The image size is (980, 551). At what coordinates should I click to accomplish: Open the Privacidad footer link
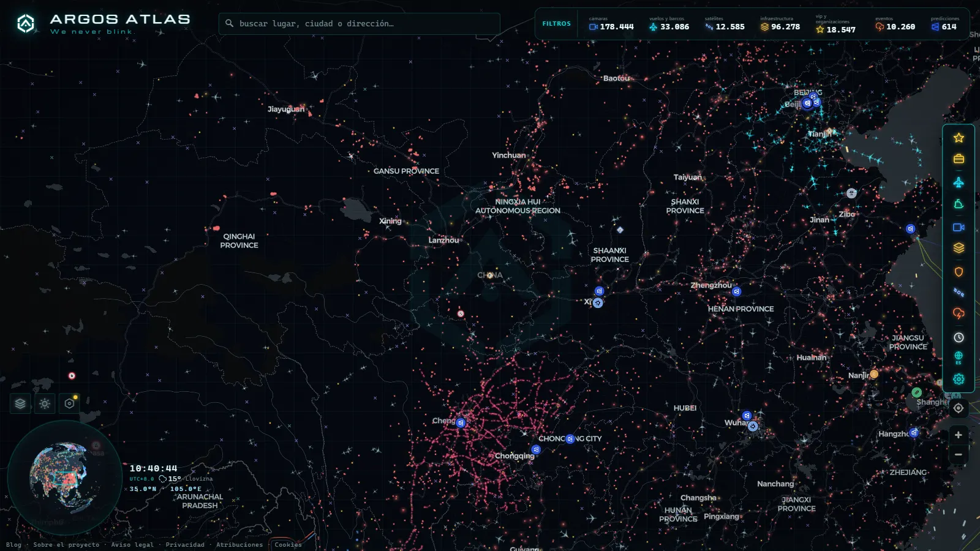coord(185,544)
